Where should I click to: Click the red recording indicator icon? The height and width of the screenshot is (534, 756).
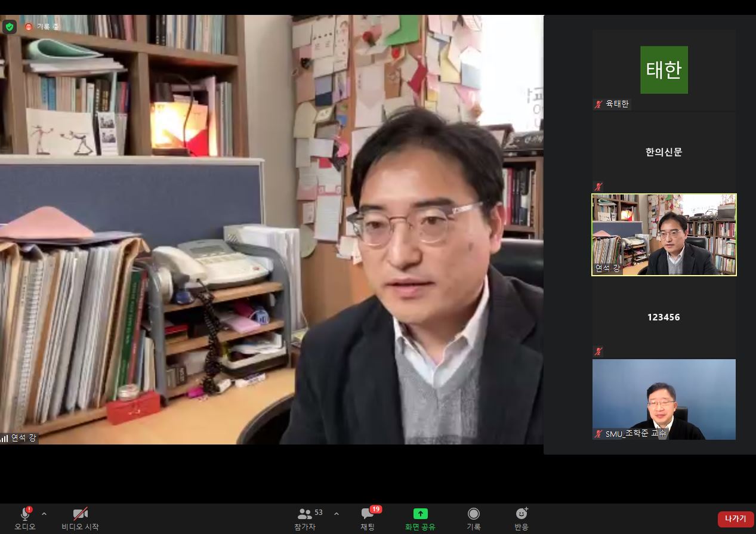28,27
